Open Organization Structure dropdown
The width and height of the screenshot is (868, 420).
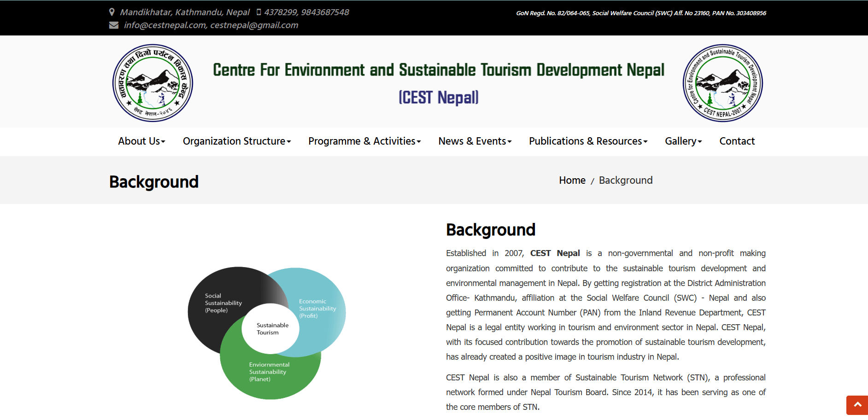click(x=237, y=141)
